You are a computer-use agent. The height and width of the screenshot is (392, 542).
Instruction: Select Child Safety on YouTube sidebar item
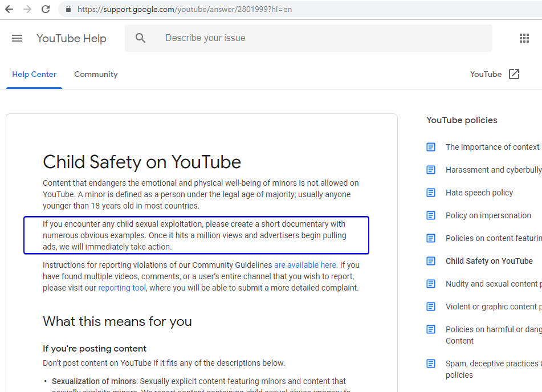[489, 262]
